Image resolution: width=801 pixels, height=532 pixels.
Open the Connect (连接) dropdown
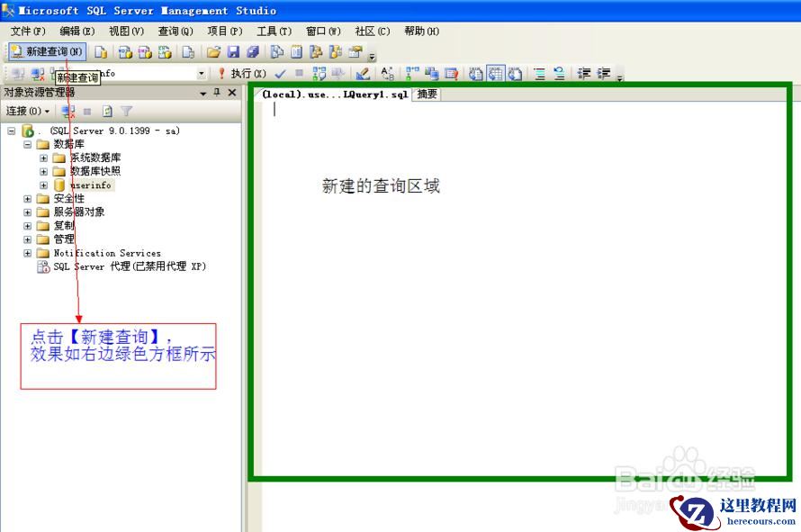(28, 111)
